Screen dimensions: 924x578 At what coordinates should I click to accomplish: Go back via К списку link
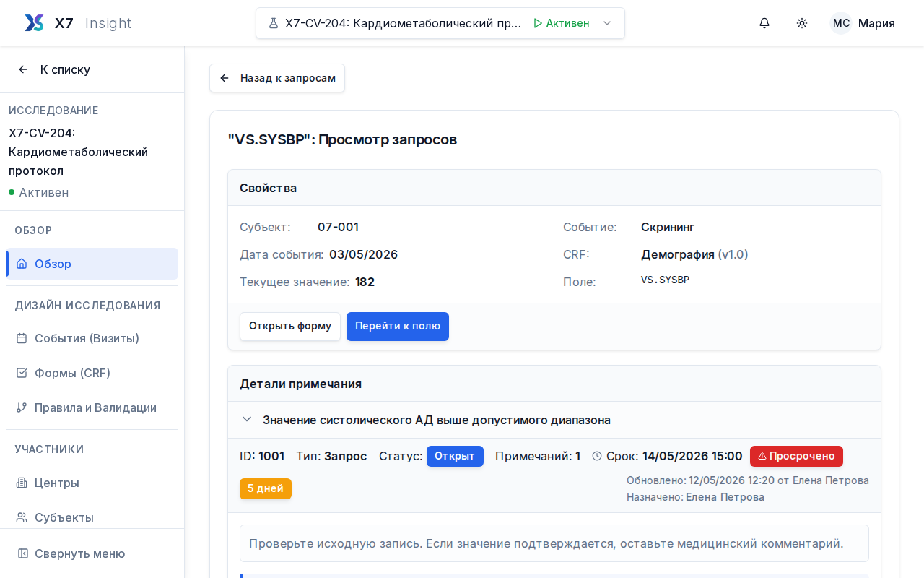54,69
